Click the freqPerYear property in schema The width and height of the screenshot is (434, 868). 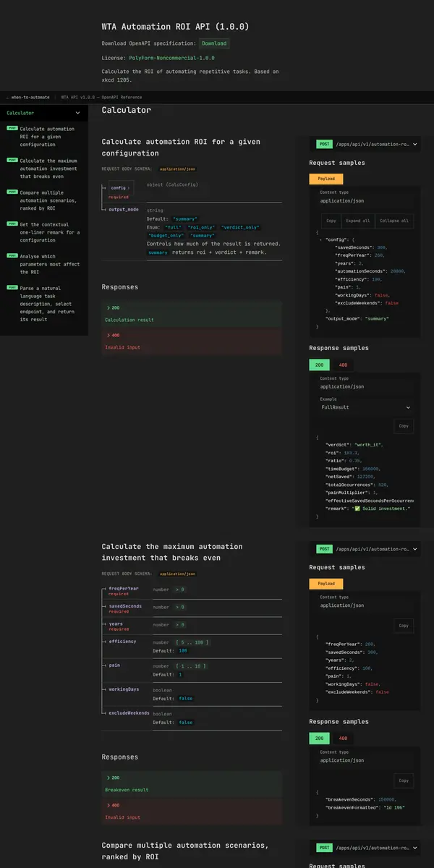[x=124, y=589]
